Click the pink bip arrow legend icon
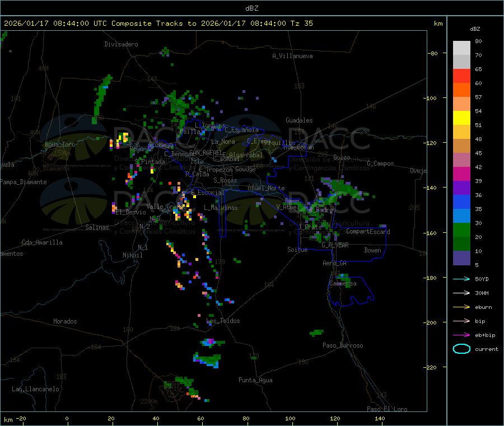 point(461,321)
